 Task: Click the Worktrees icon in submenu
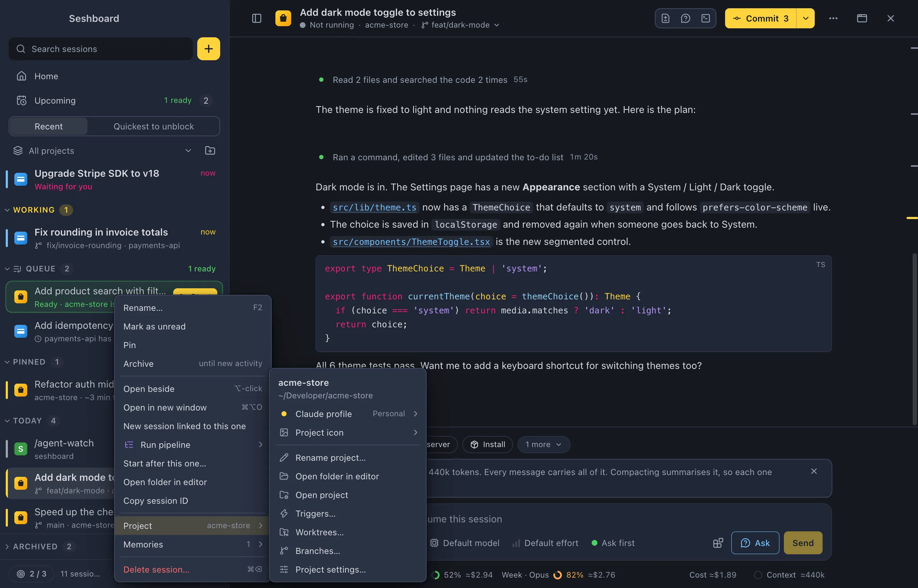[284, 532]
